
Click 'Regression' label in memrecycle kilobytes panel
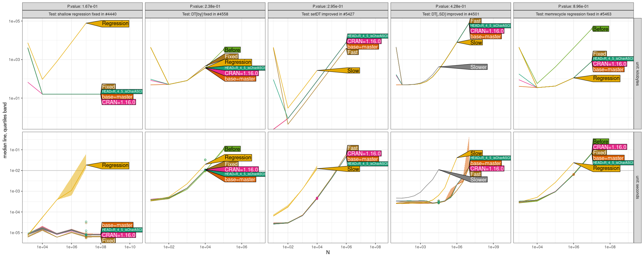pyautogui.click(x=606, y=78)
